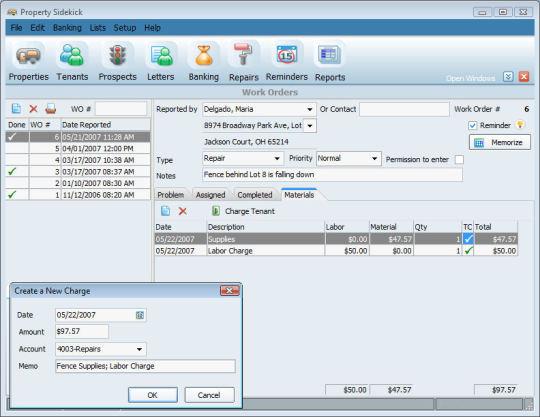This screenshot has height=417, width=540.
Task: Open the Lists menu
Action: [x=97, y=28]
